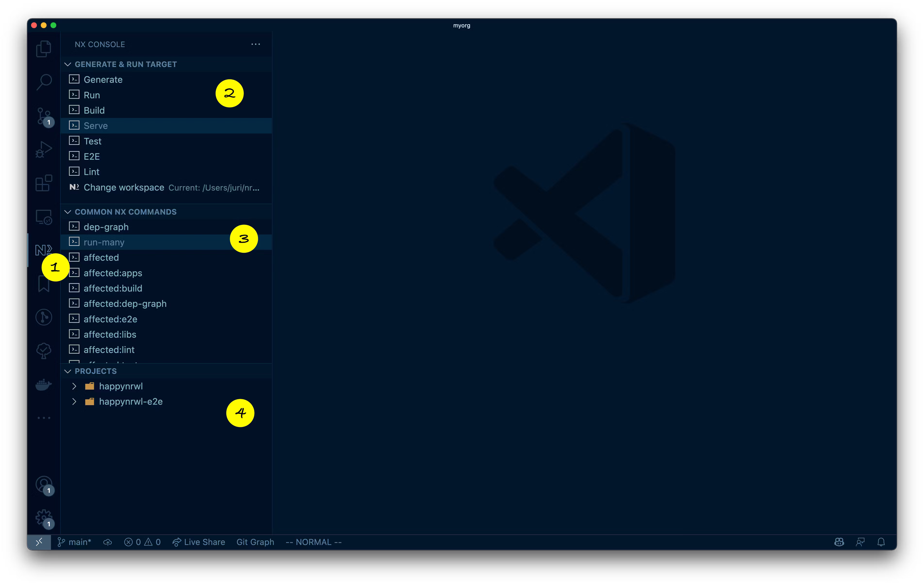Open Run and Debug view icon

[44, 149]
